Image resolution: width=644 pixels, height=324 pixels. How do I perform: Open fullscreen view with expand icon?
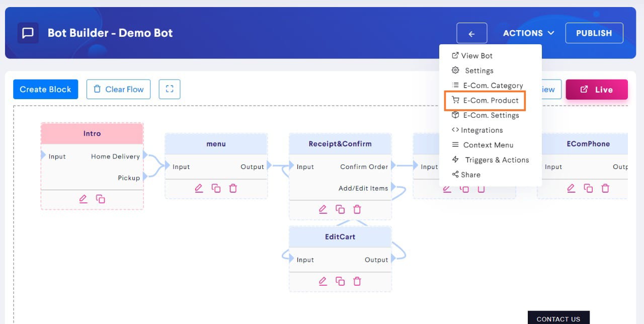point(170,89)
